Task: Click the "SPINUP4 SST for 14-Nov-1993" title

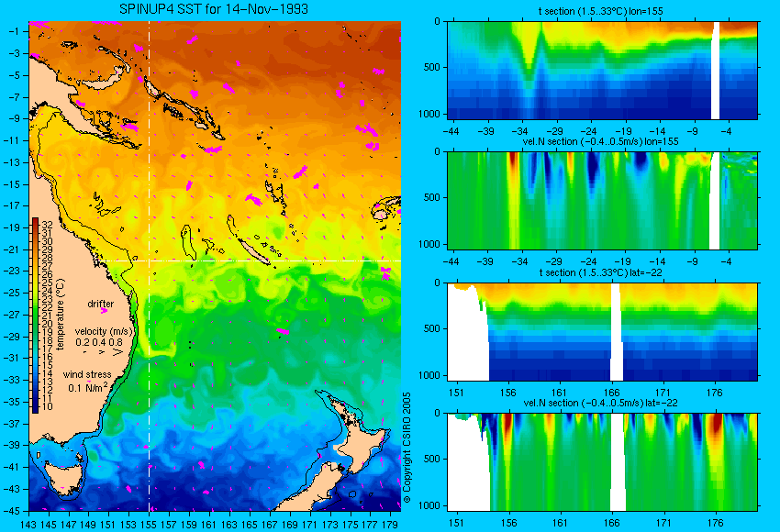Action: (214, 9)
